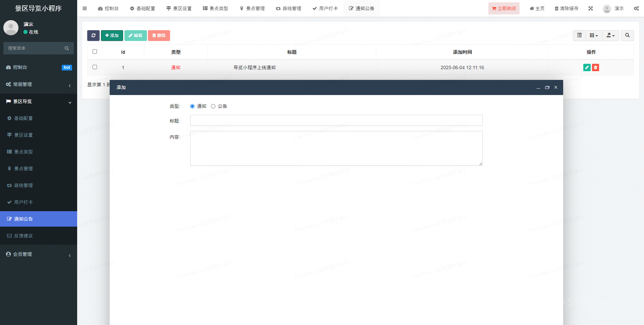Toggle the table card view icon
The height and width of the screenshot is (325, 644).
pos(579,35)
